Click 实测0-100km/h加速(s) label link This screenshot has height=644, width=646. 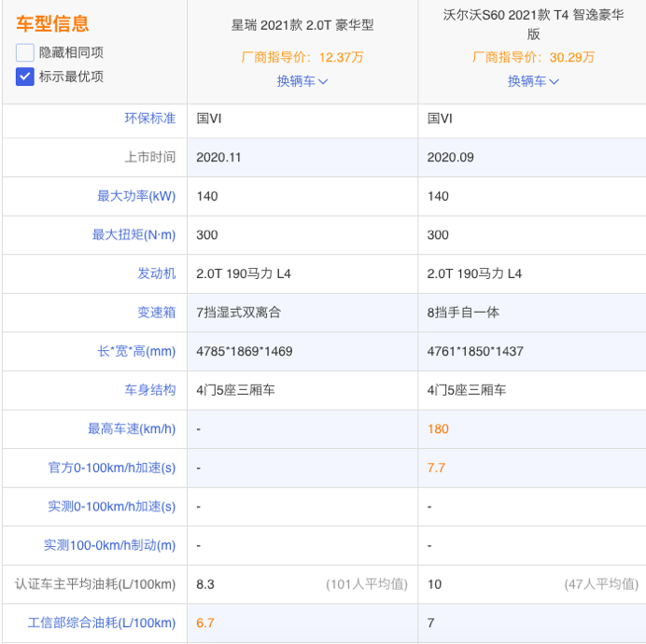(112, 507)
